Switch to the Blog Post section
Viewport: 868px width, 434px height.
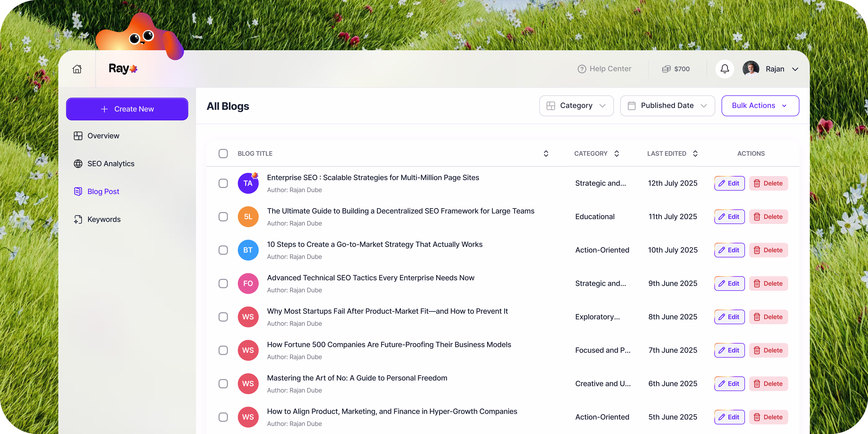click(103, 191)
